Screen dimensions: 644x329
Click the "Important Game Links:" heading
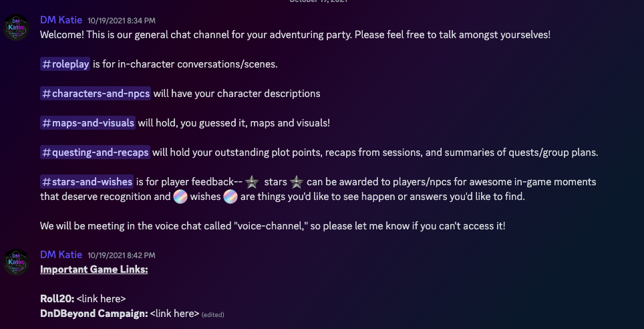(94, 269)
